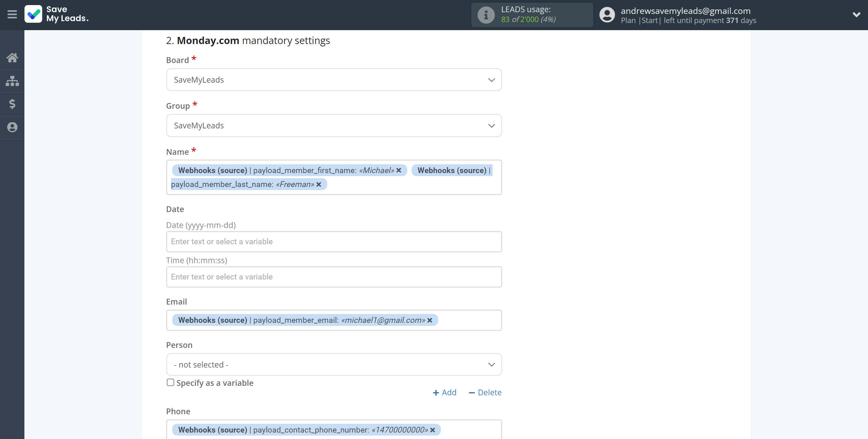This screenshot has height=439, width=868.
Task: Open billing dollar icon in sidebar
Action: coord(12,104)
